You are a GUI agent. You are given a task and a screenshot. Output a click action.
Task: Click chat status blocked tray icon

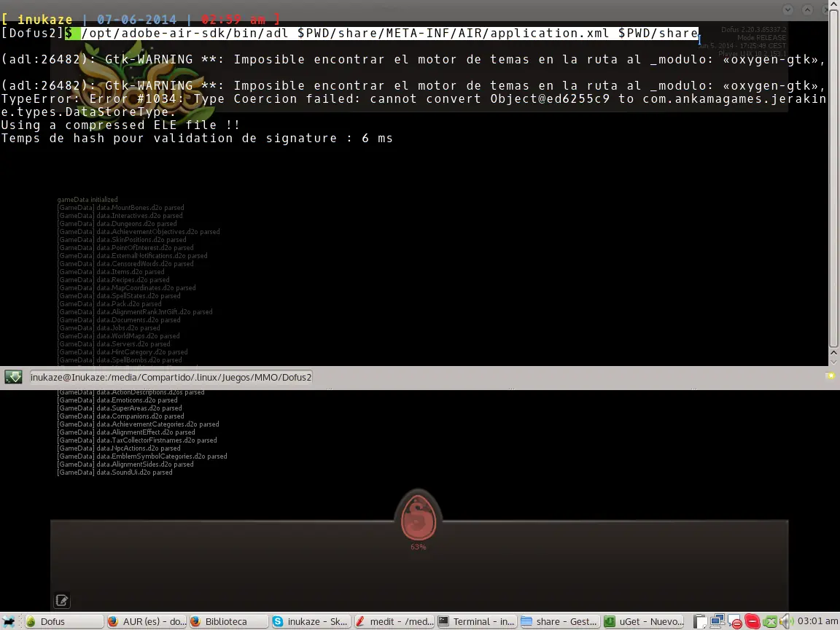tap(735, 622)
